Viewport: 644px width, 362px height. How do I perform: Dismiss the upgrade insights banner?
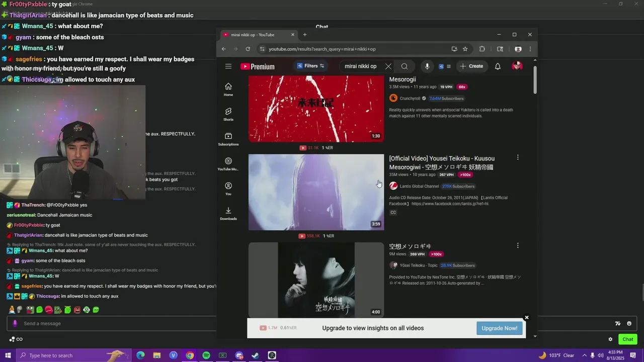click(526, 318)
